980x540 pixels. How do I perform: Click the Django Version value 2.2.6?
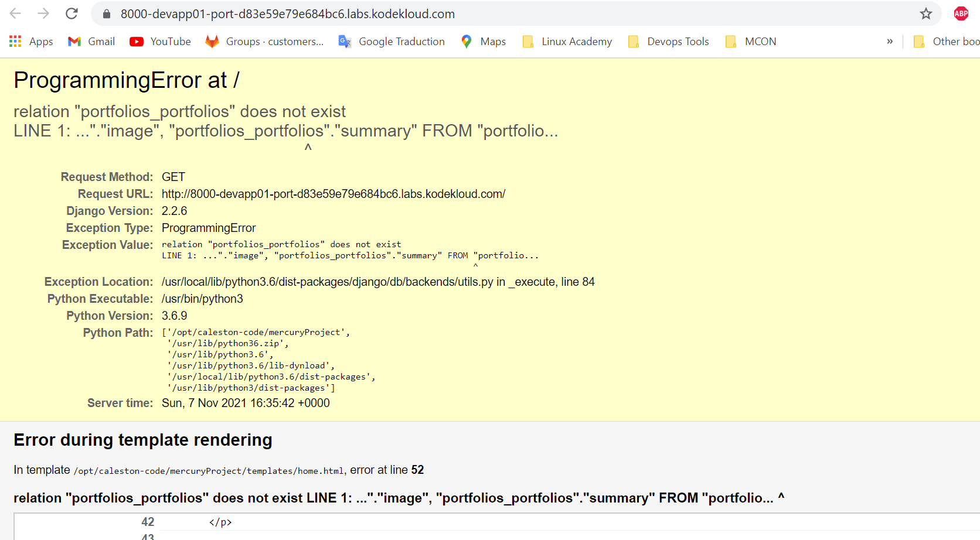click(175, 211)
